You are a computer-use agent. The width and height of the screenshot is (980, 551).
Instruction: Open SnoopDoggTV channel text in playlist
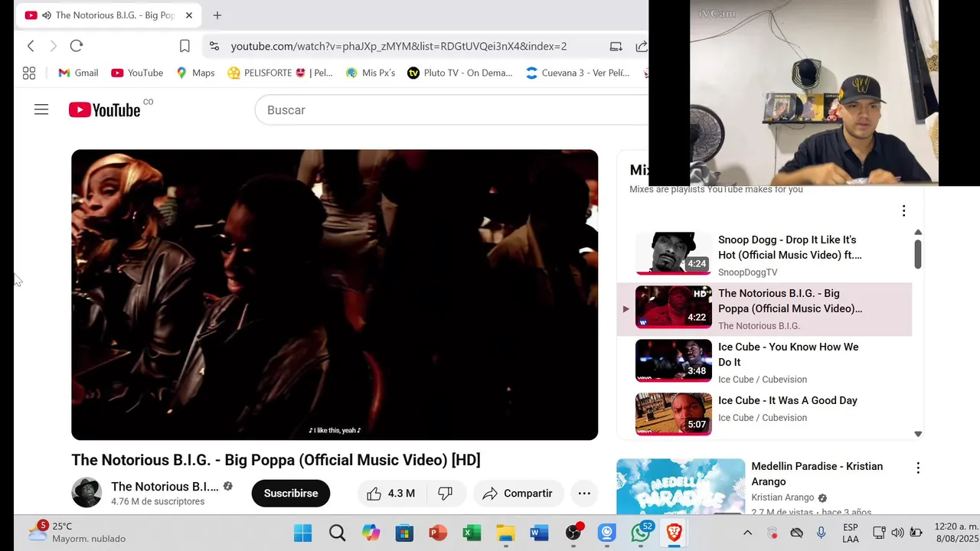coord(747,272)
